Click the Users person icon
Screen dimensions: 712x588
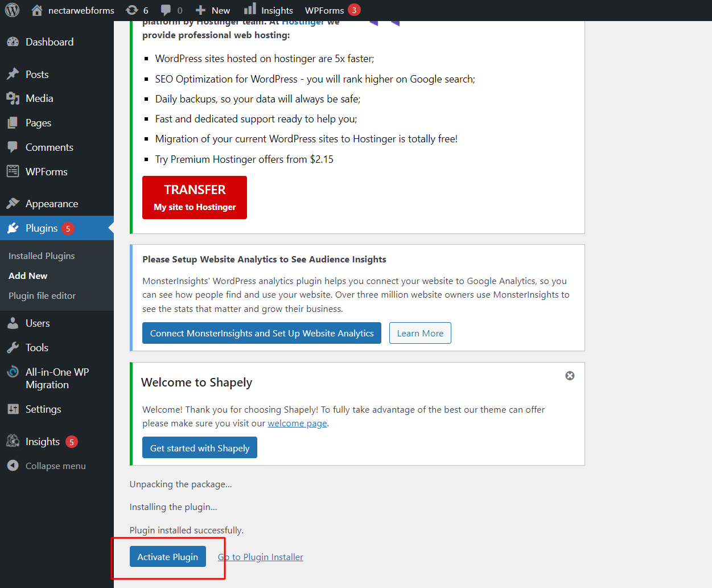(x=13, y=323)
